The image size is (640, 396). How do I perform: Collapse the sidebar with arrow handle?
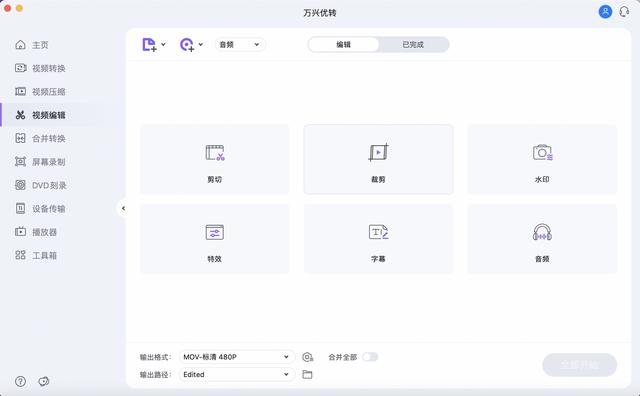123,209
